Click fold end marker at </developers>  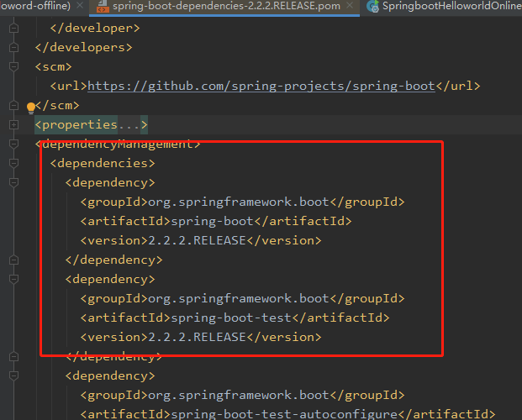pyautogui.click(x=13, y=48)
